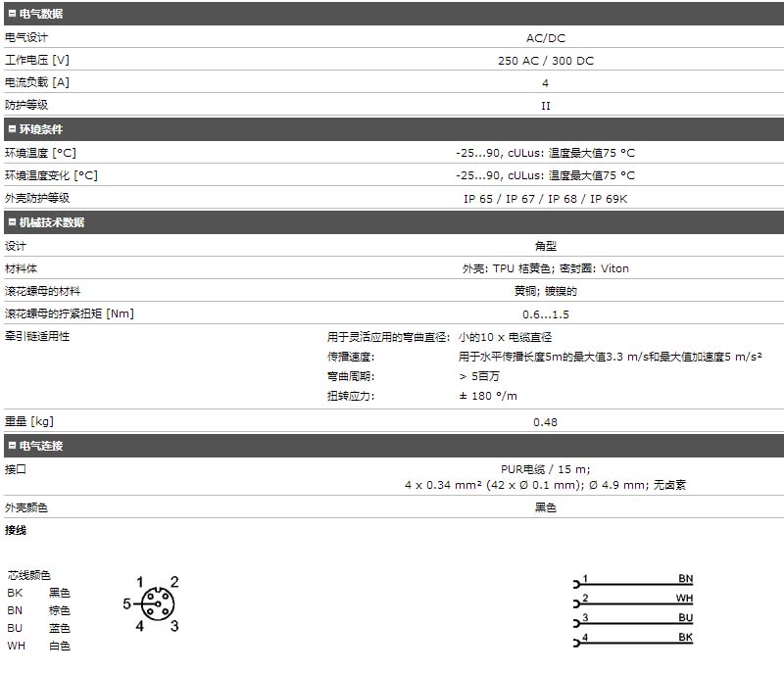Screen dimensions: 784x674
Task: Click the PUR电缆 / 15 m cable description
Action: [545, 469]
